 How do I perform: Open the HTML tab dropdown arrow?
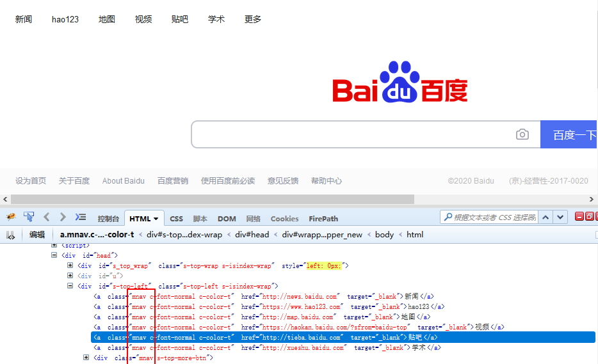click(156, 219)
